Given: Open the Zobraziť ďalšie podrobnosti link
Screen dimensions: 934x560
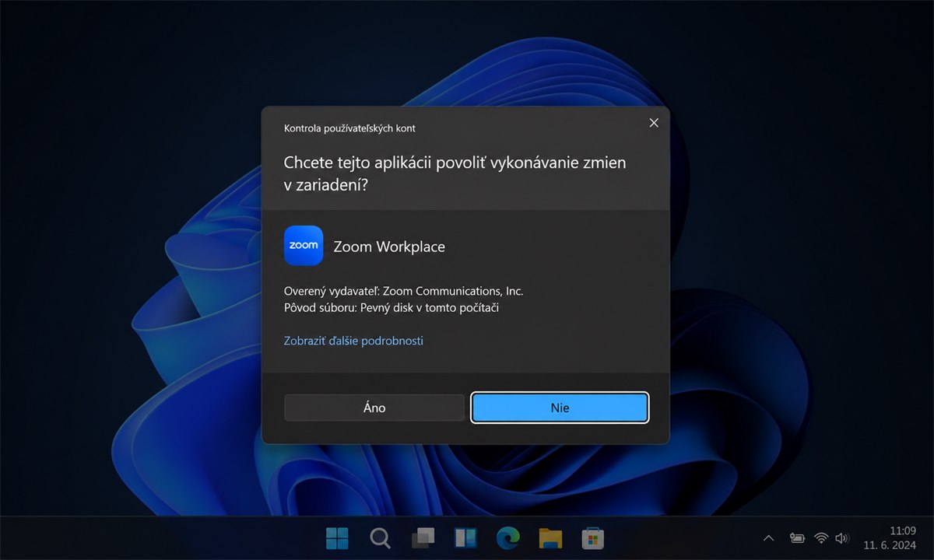Looking at the screenshot, I should pyautogui.click(x=353, y=341).
